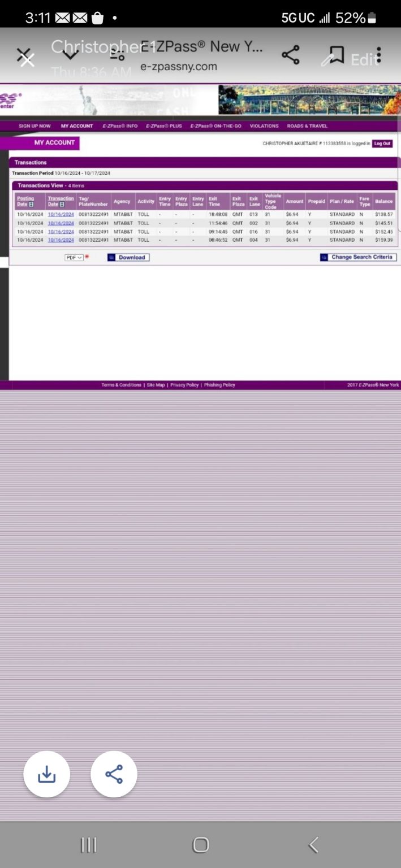Select the Transaction Period text

(x=61, y=173)
